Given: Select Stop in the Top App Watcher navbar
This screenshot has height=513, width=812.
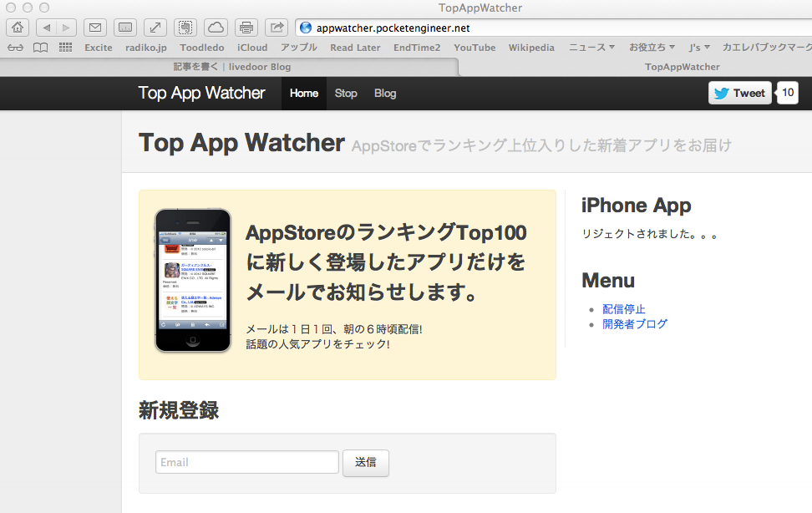Looking at the screenshot, I should [345, 93].
